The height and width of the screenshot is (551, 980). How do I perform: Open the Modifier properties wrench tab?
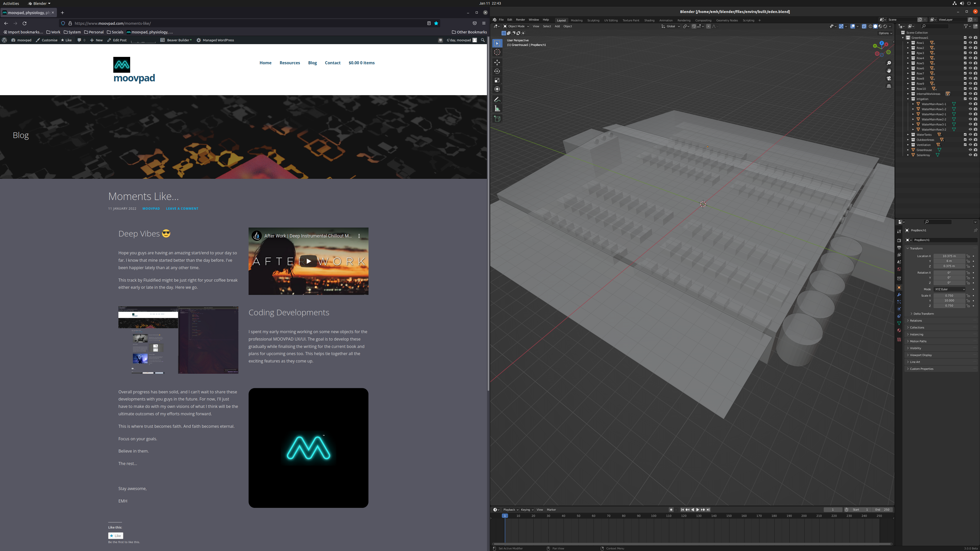[899, 295]
